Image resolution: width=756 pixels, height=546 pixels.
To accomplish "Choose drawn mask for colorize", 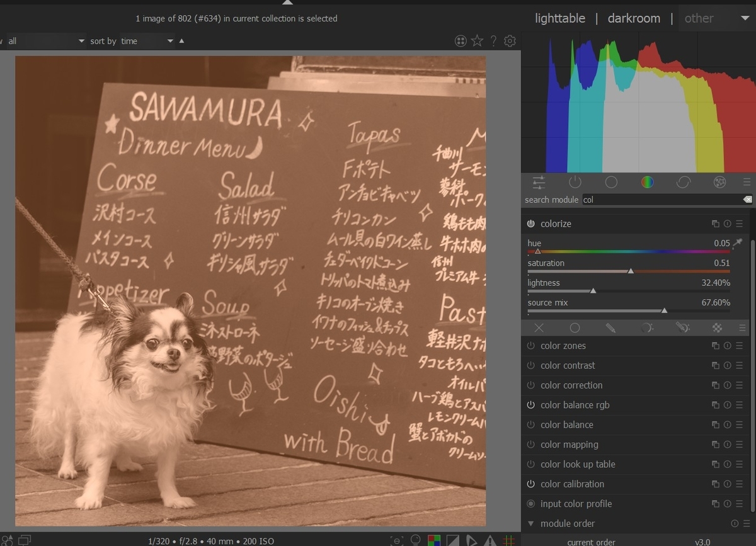I will (x=610, y=328).
